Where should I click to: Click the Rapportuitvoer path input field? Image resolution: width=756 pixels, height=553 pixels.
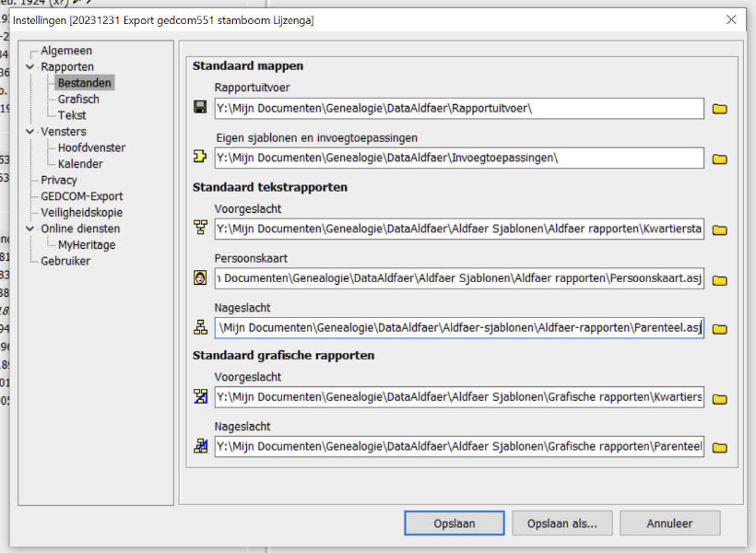click(458, 109)
